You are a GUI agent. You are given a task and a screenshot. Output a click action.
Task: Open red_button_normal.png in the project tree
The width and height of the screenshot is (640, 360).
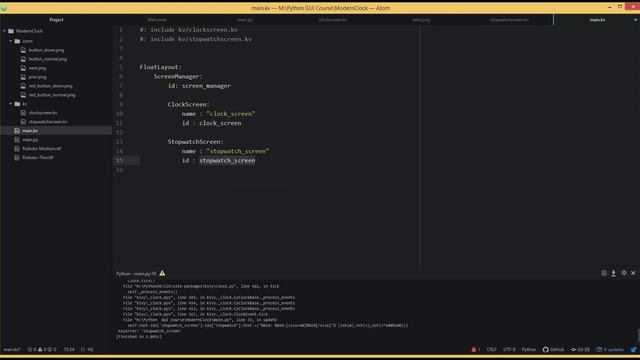(x=52, y=95)
